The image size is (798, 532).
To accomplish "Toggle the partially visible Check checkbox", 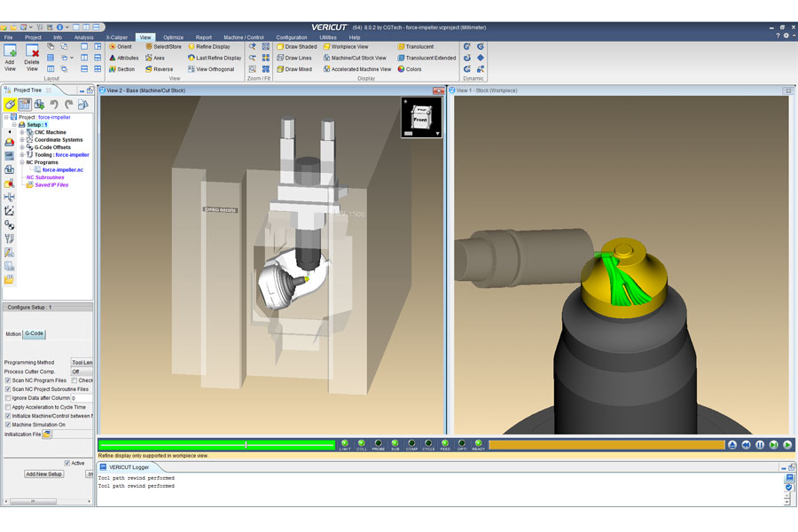I will [x=74, y=380].
